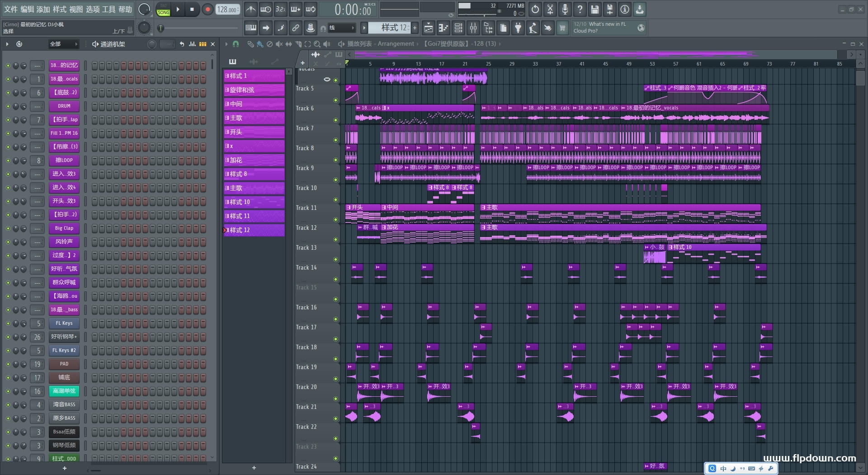Open the piano roll icon
Image resolution: width=868 pixels, height=475 pixels.
coord(443,28)
